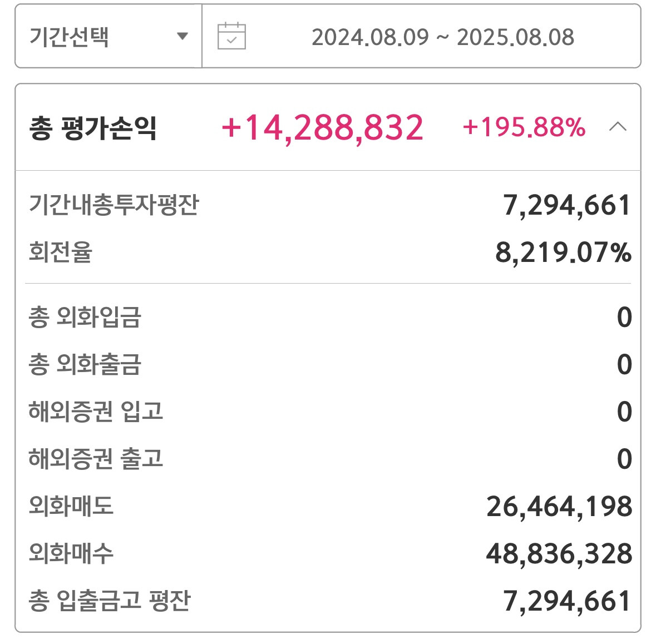Click the 총 입출금고 평잔 label
The image size is (656, 644).
pyautogui.click(x=110, y=601)
